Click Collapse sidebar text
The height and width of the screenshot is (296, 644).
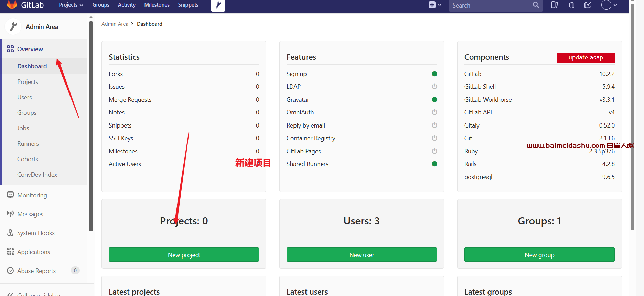tap(39, 294)
